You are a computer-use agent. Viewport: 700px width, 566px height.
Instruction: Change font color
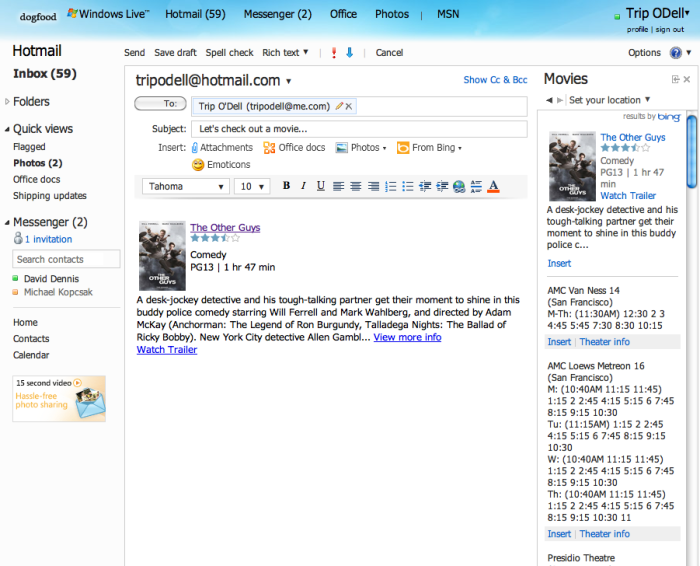[493, 186]
